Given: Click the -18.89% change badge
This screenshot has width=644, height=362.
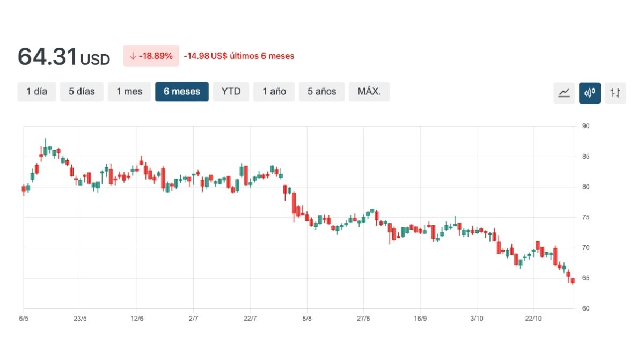Looking at the screenshot, I should [151, 56].
